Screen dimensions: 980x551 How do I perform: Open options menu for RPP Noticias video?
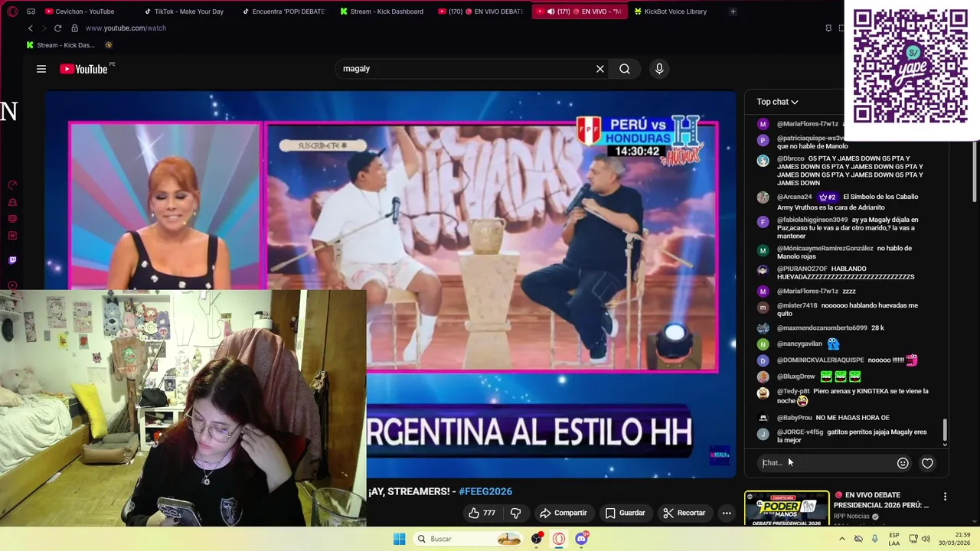click(x=945, y=497)
